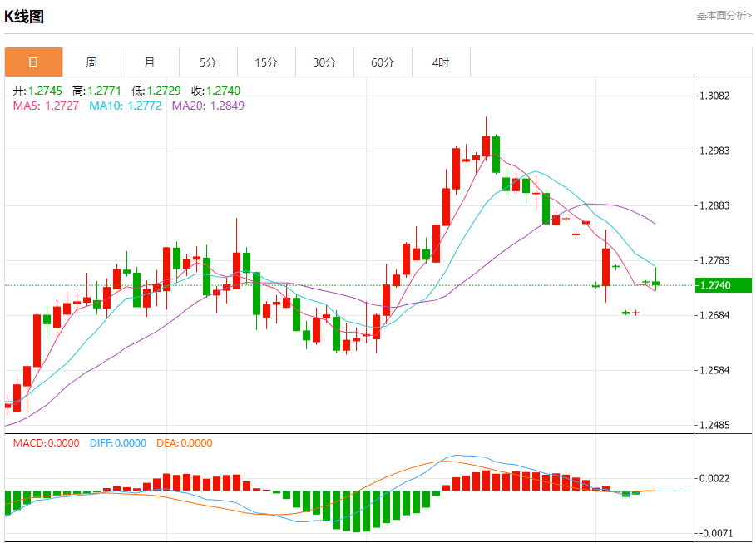Open the 5分 interval tab
This screenshot has height=543, width=756.
click(x=208, y=62)
